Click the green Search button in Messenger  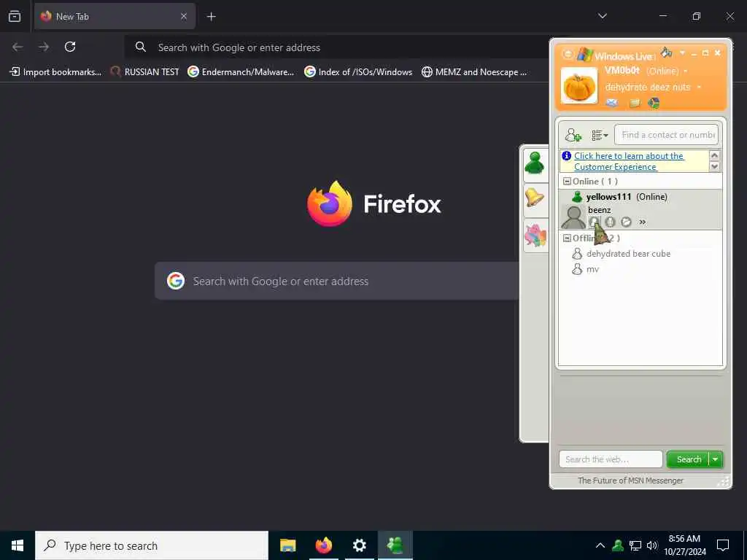click(x=689, y=459)
